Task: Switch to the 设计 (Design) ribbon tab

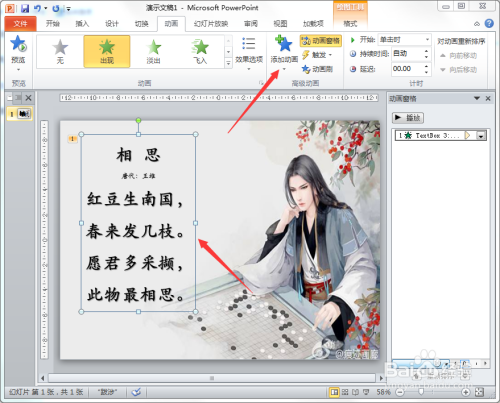Action: tap(112, 24)
